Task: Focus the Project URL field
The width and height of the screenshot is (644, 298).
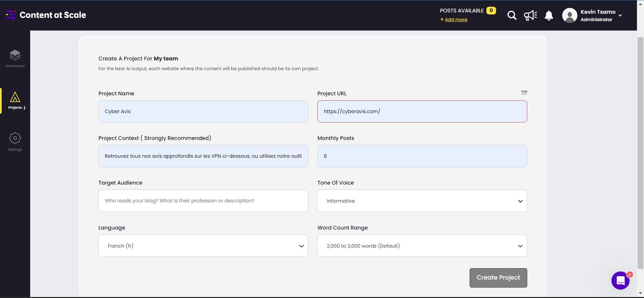Action: [422, 111]
